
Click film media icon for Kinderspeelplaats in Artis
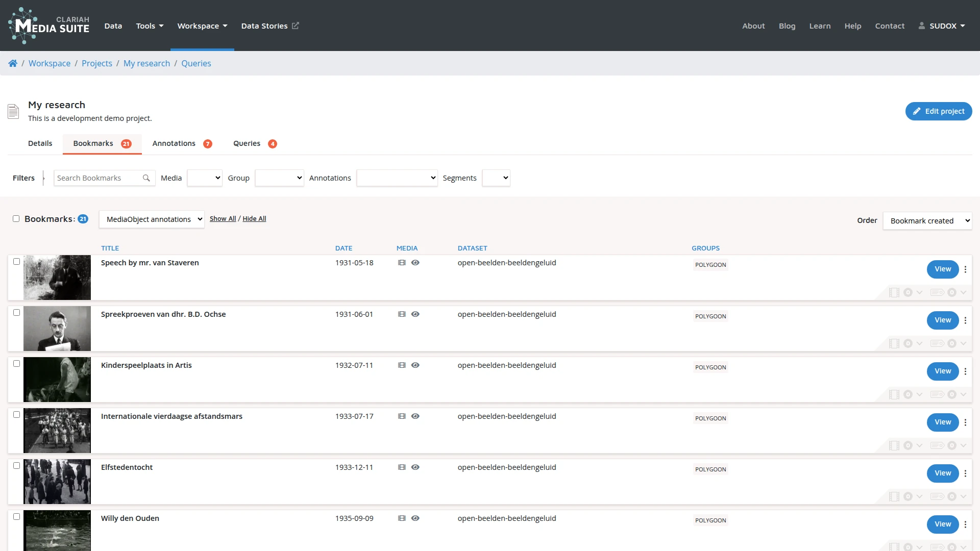pos(402,365)
